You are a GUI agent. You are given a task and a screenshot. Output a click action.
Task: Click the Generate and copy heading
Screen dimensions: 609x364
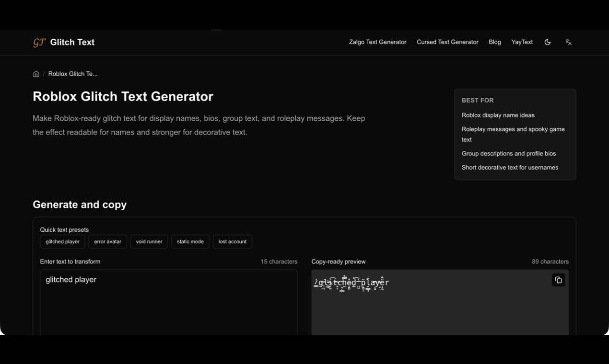click(80, 205)
